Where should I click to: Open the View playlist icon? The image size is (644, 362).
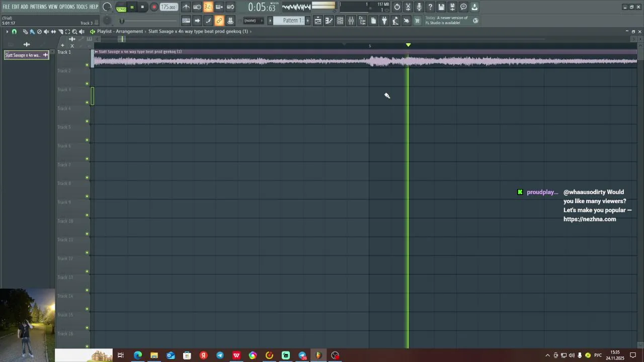[x=318, y=21]
